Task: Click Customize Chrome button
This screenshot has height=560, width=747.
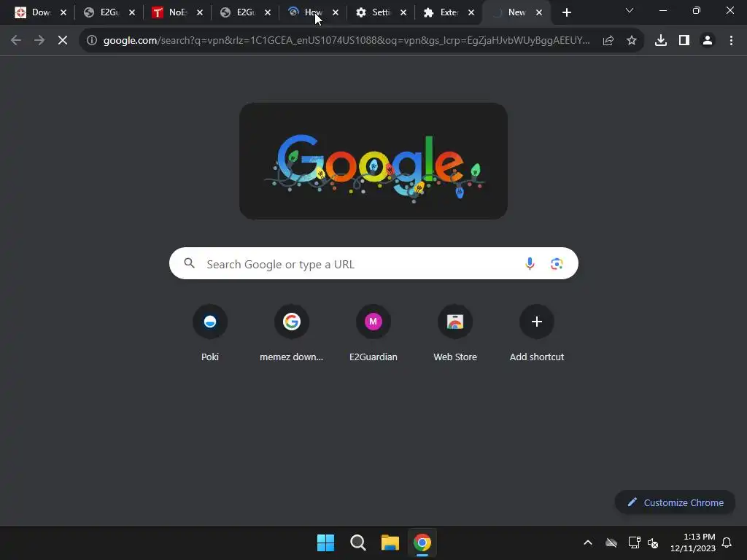Action: tap(675, 502)
